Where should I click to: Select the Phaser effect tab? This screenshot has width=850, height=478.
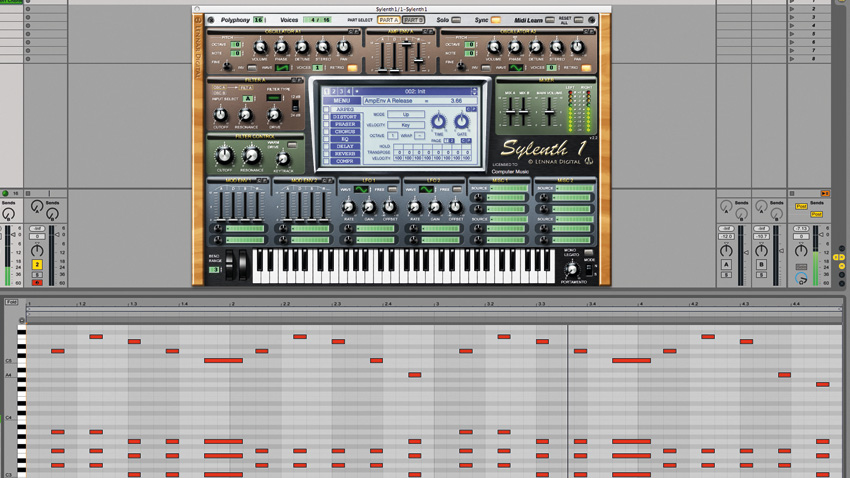pyautogui.click(x=345, y=124)
